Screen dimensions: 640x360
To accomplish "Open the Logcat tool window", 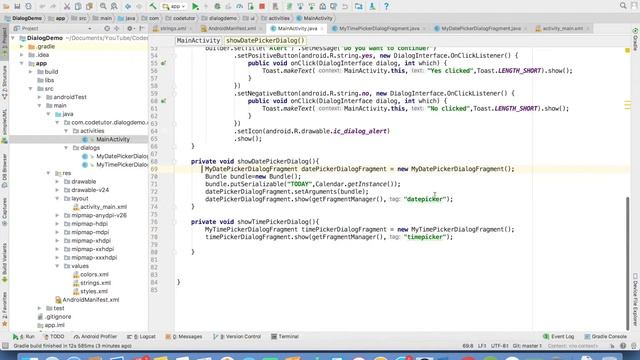I will [x=141, y=337].
